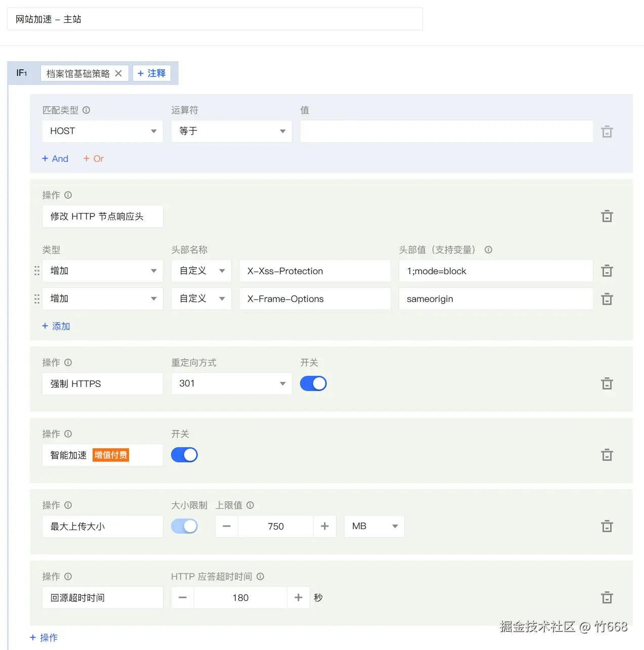Image resolution: width=644 pixels, height=650 pixels.
Task: Click info icon beside 头部值（支持变量）
Action: coord(488,249)
